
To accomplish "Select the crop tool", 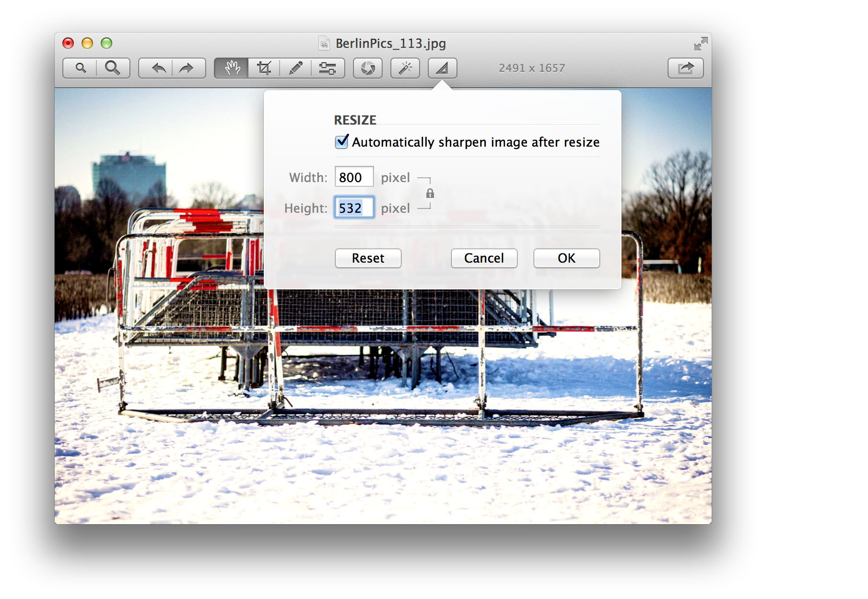I will pos(264,68).
